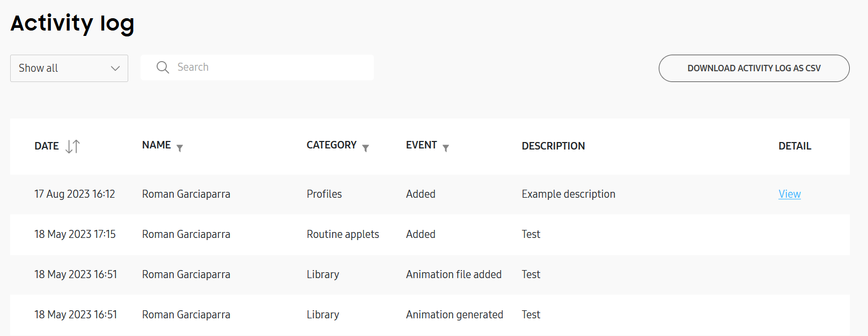
Task: Select the 18 May 2023 17:15 date cell
Action: pyautogui.click(x=75, y=234)
